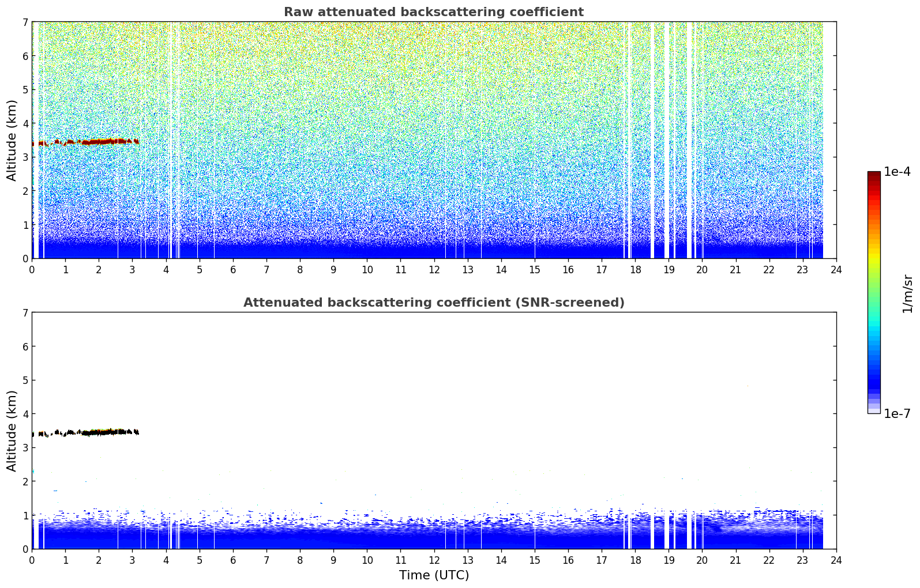This screenshot has width=920, height=588.
Task: Click the 'Raw attenuated backscattering coefficient' title
Action: point(434,12)
